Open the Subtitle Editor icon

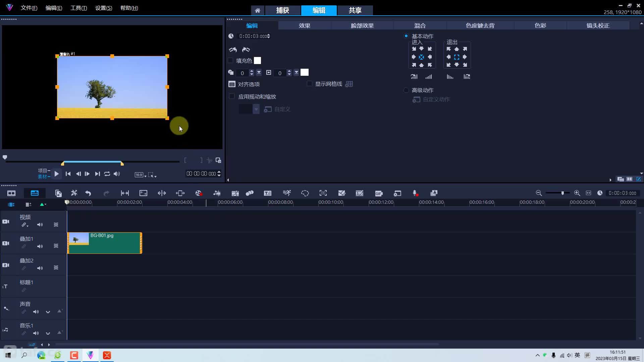click(268, 193)
